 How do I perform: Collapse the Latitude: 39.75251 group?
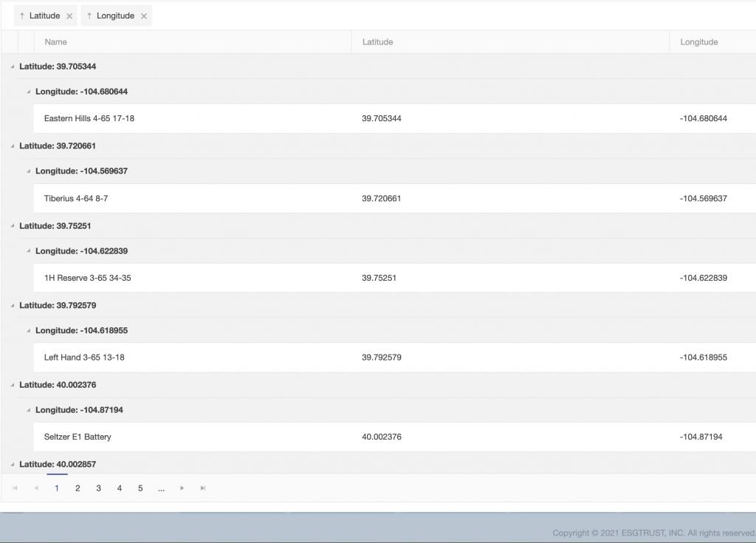[13, 226]
